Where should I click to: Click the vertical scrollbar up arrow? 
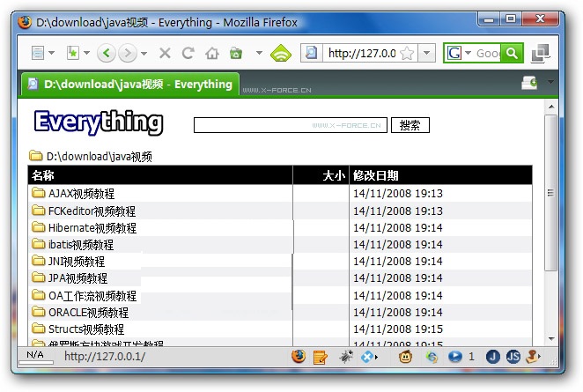pos(551,107)
